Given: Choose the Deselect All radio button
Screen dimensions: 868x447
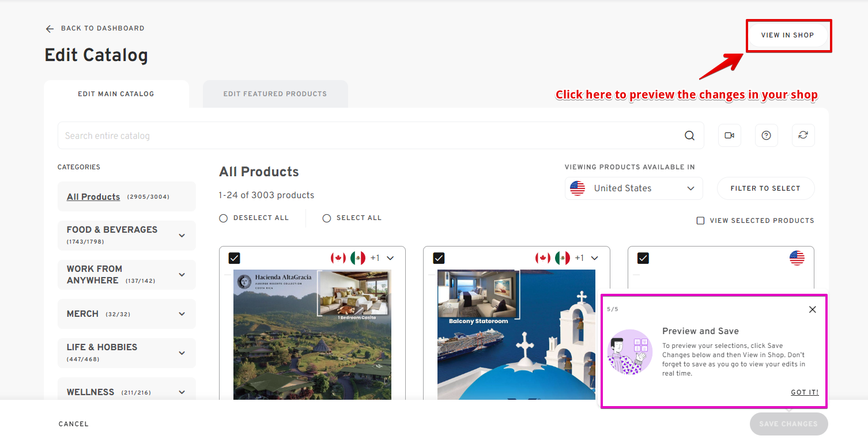Looking at the screenshot, I should pyautogui.click(x=224, y=218).
